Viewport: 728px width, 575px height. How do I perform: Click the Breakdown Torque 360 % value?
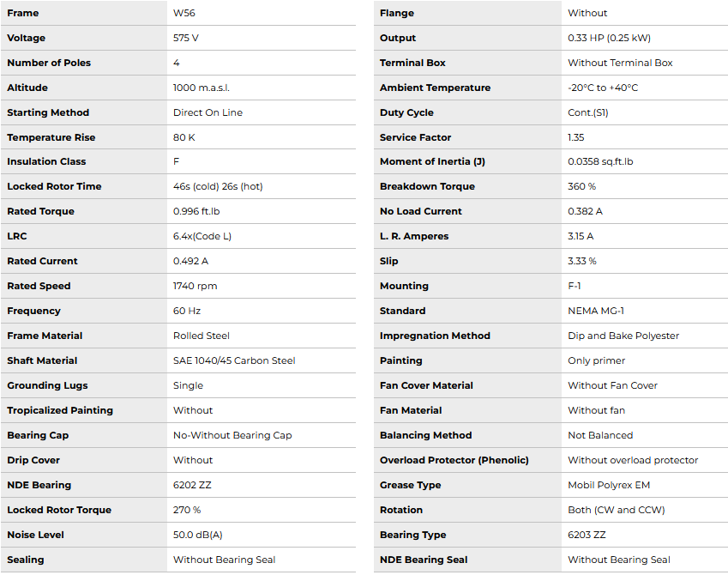pyautogui.click(x=581, y=186)
